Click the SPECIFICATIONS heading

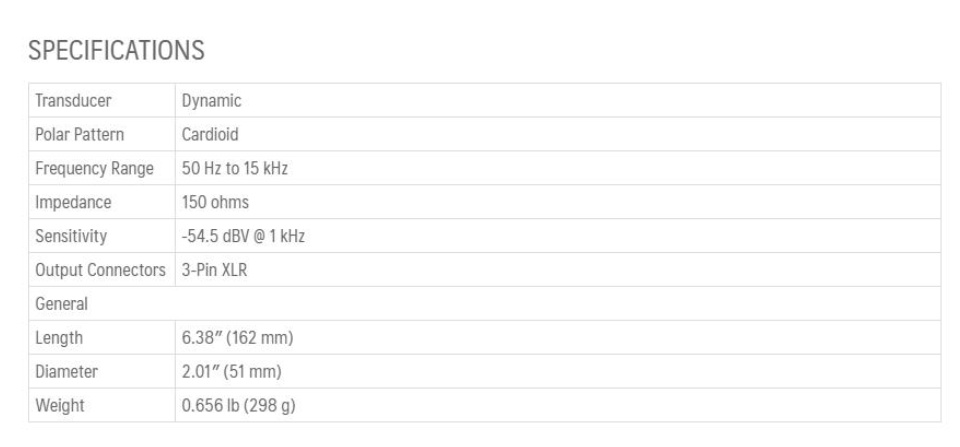tap(116, 50)
